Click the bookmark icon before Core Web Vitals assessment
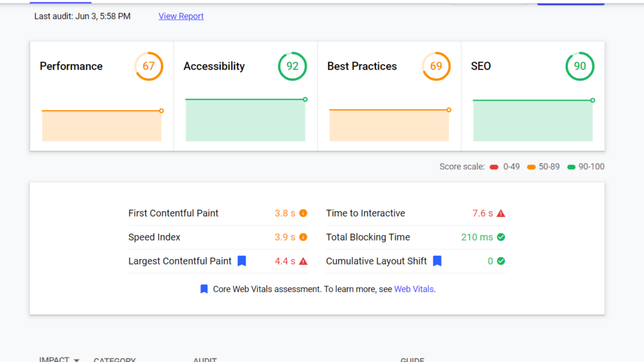Image resolution: width=644 pixels, height=362 pixels. tap(204, 289)
